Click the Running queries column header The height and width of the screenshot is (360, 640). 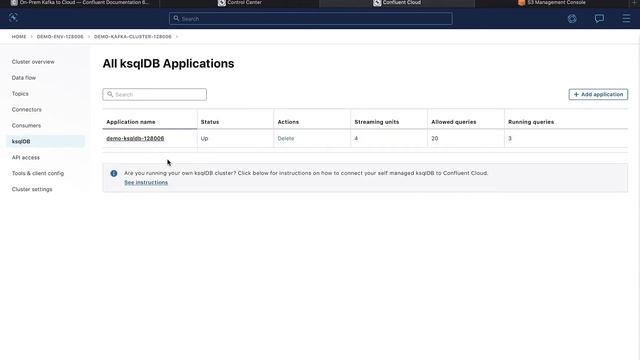(x=531, y=122)
